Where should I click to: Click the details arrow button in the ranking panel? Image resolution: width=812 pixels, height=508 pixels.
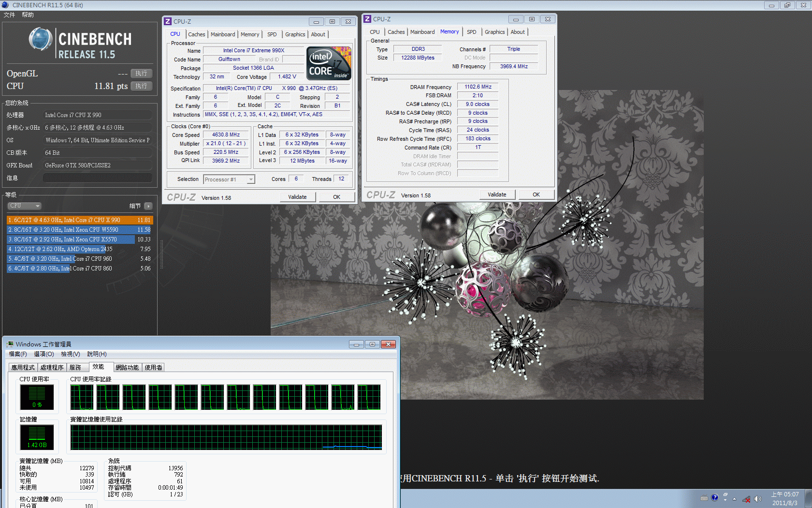pos(148,206)
